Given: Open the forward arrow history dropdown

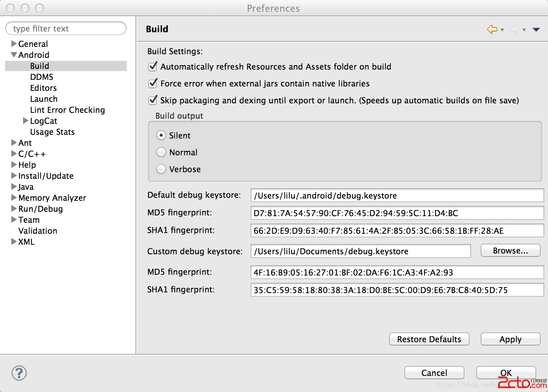Looking at the screenshot, I should [524, 30].
